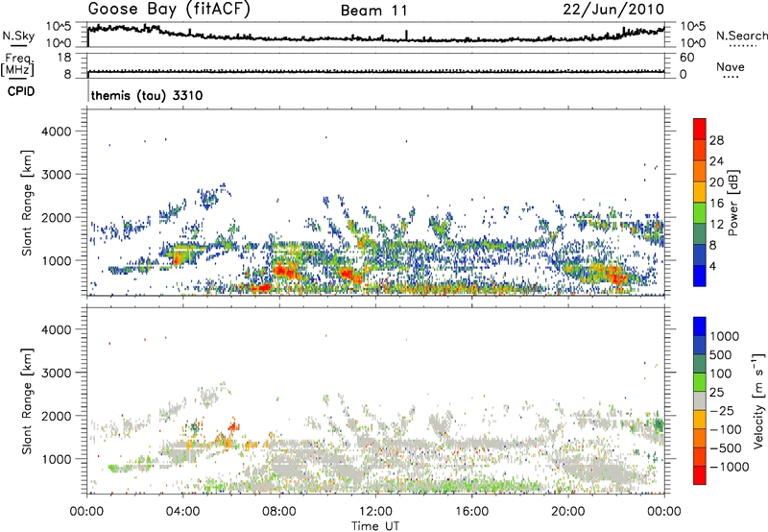The width and height of the screenshot is (768, 532).
Task: Click the '-25' tick on Velocity colorbar
Action: [x=720, y=410]
